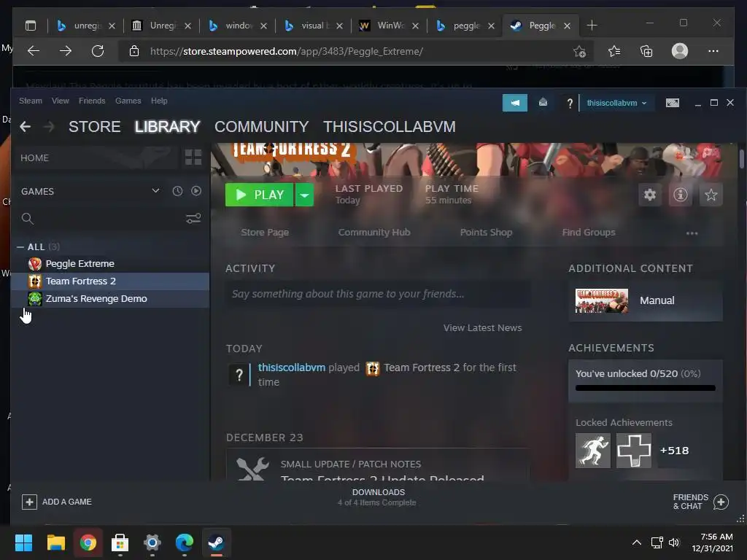Open Friends & Chat icon
The width and height of the screenshot is (747, 560).
pos(721,502)
